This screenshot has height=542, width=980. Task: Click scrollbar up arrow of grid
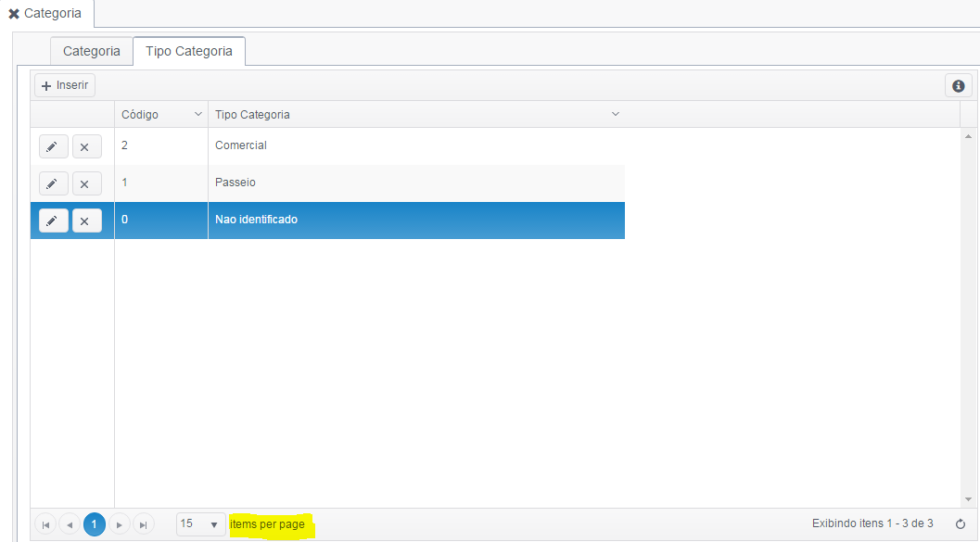coord(968,136)
